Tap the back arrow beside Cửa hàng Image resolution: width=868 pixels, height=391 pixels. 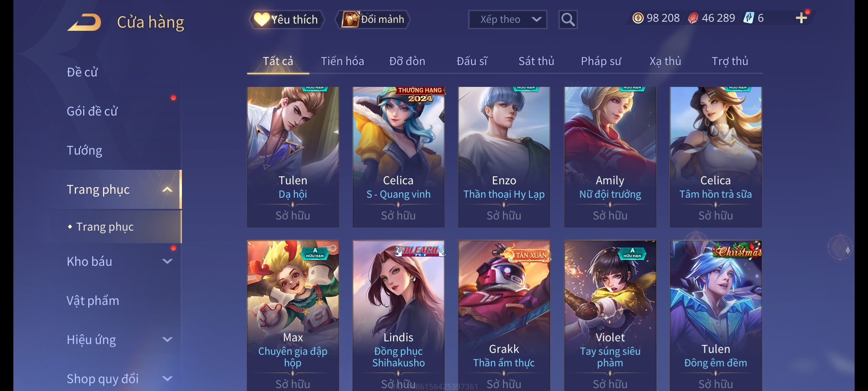(x=84, y=22)
